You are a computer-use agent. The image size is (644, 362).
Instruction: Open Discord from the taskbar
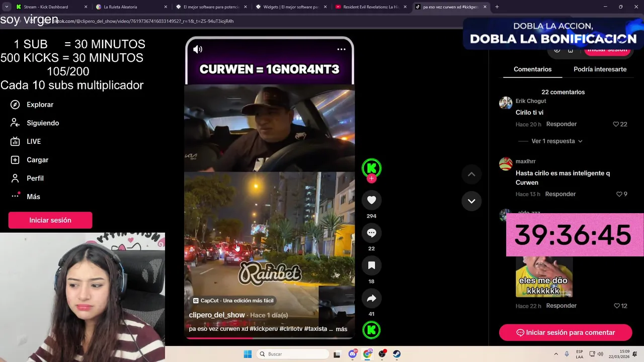[x=353, y=354]
